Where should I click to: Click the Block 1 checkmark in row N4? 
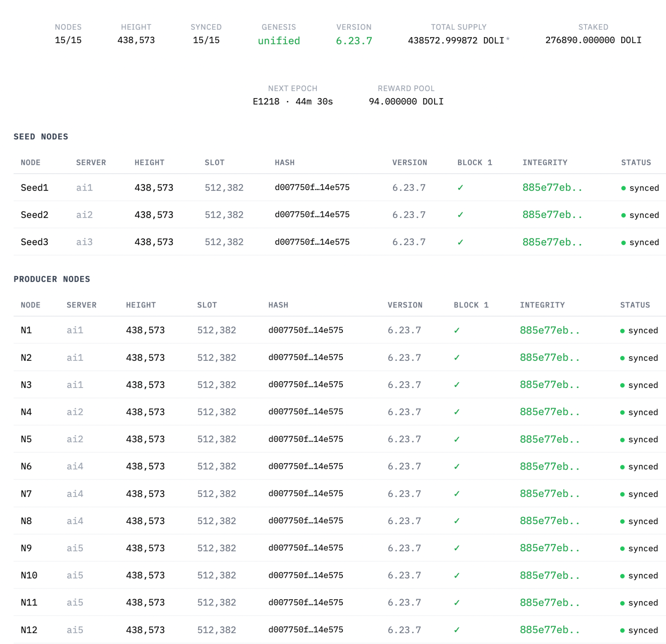pyautogui.click(x=457, y=412)
